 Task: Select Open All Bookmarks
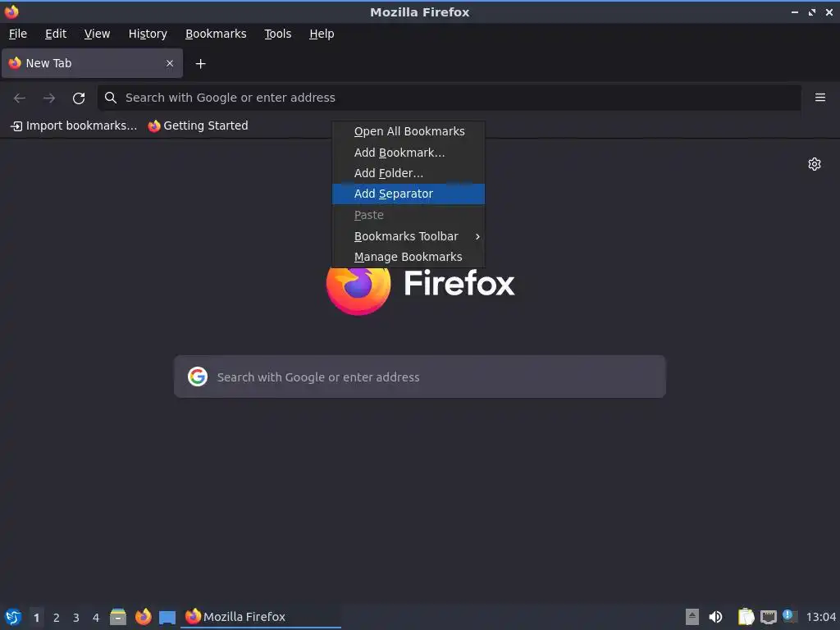[409, 131]
